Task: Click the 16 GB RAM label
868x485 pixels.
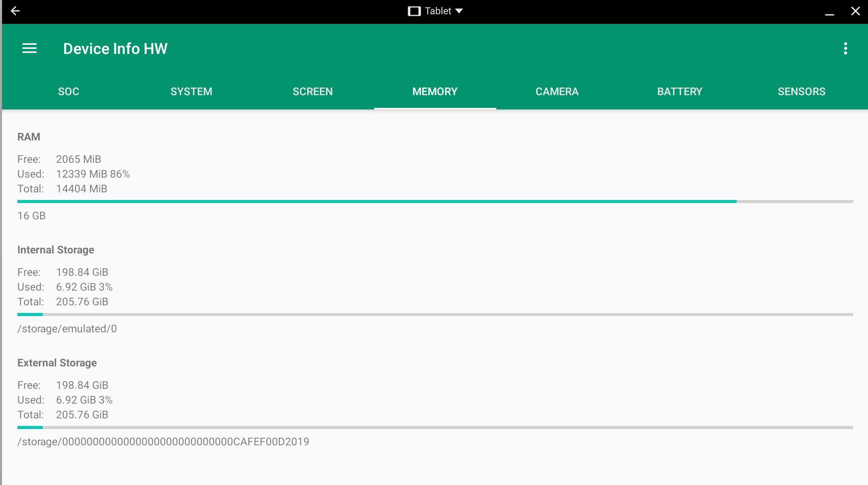Action: click(x=32, y=216)
